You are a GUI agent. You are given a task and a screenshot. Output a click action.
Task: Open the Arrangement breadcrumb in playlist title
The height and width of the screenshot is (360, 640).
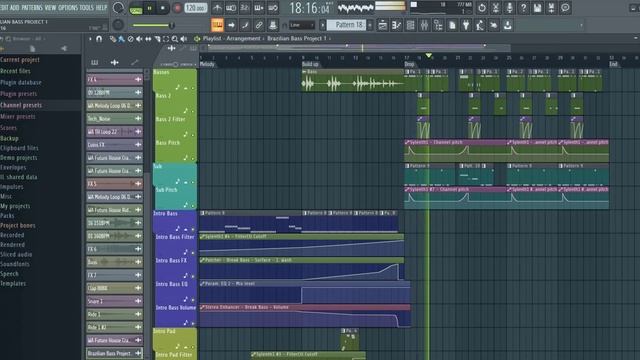[x=243, y=38]
